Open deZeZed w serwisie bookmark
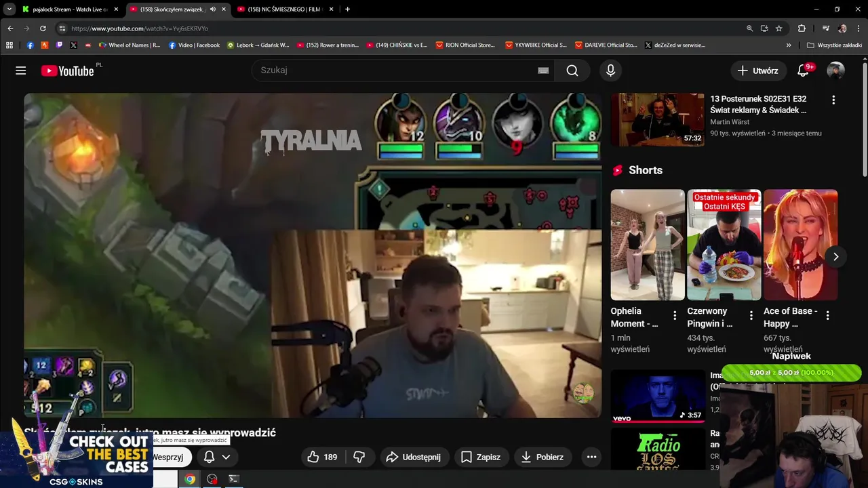The height and width of the screenshot is (488, 868). [x=675, y=45]
